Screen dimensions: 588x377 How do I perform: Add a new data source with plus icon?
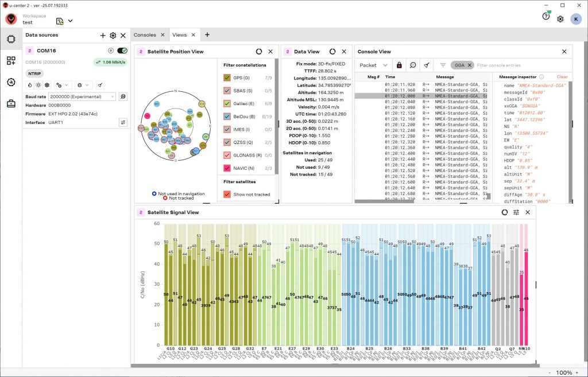pos(103,36)
